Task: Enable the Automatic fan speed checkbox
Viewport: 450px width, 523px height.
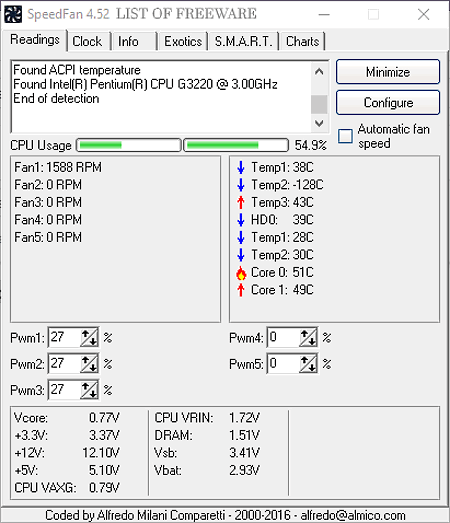Action: pos(345,136)
